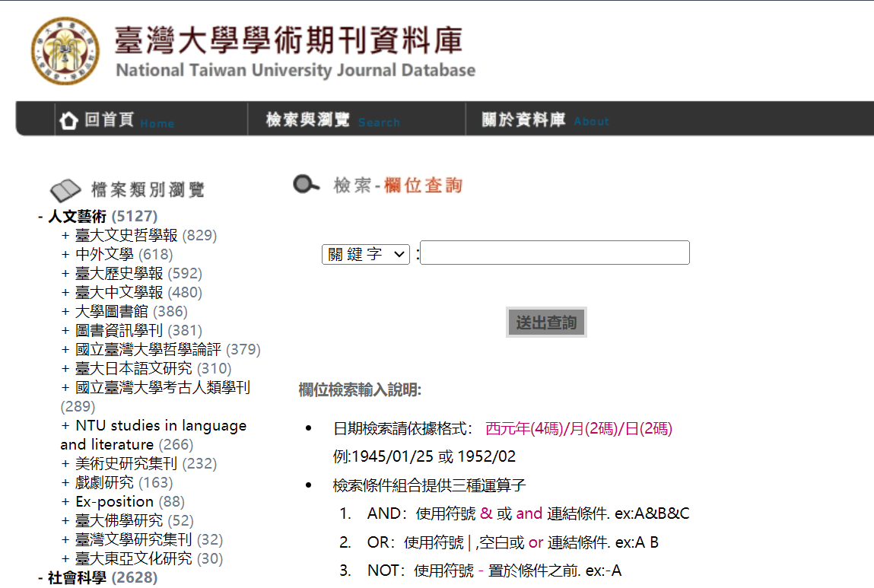This screenshot has width=874, height=588.
Task: Click the example date 1945/01/25 line
Action: click(424, 456)
